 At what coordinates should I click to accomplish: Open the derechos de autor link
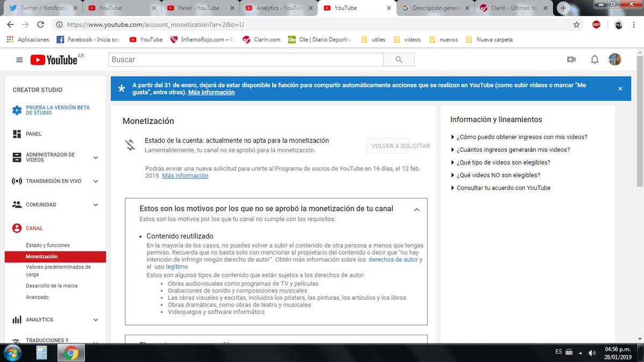pos(393,260)
